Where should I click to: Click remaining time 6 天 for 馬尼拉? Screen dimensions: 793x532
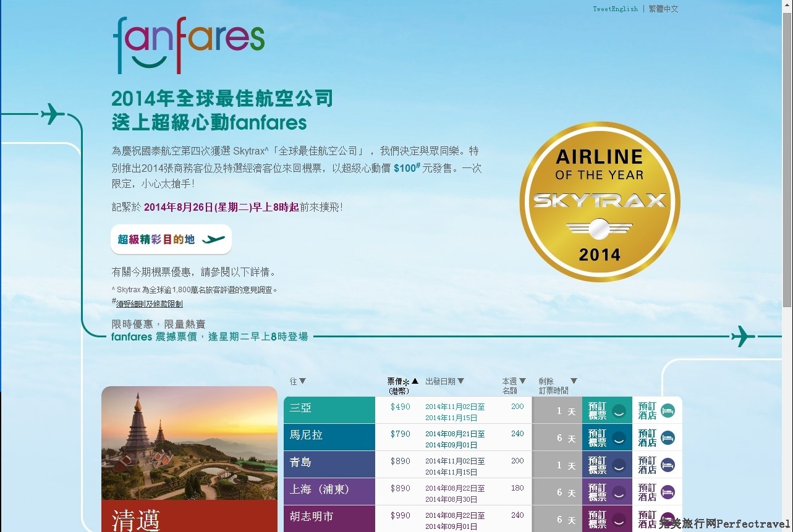click(x=566, y=438)
